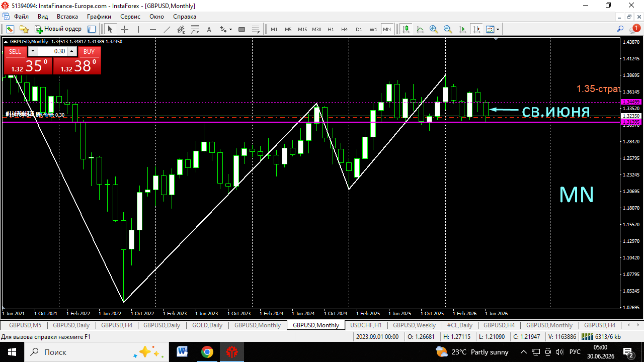Zoom out of the chart
The height and width of the screenshot is (362, 644).
pos(448,29)
